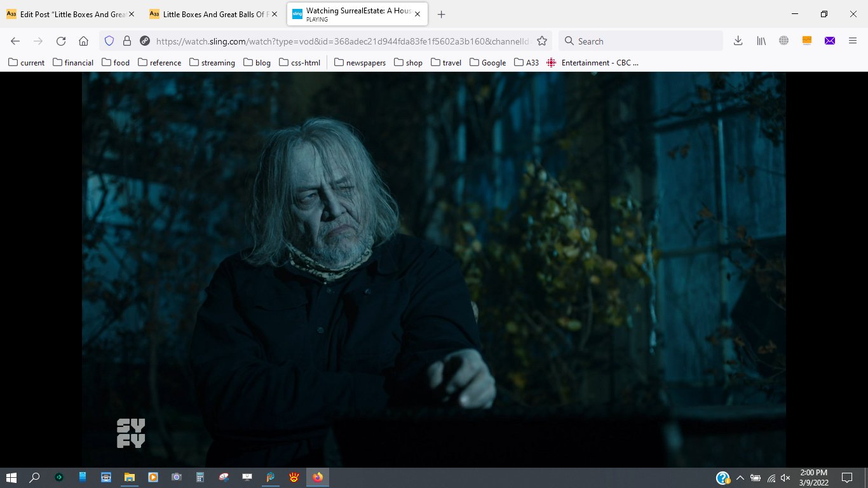Click the tracking protection shield icon
868x488 pixels.
(x=109, y=41)
